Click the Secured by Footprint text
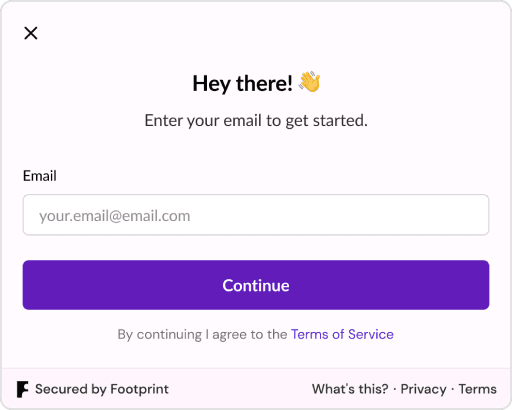 coord(102,389)
